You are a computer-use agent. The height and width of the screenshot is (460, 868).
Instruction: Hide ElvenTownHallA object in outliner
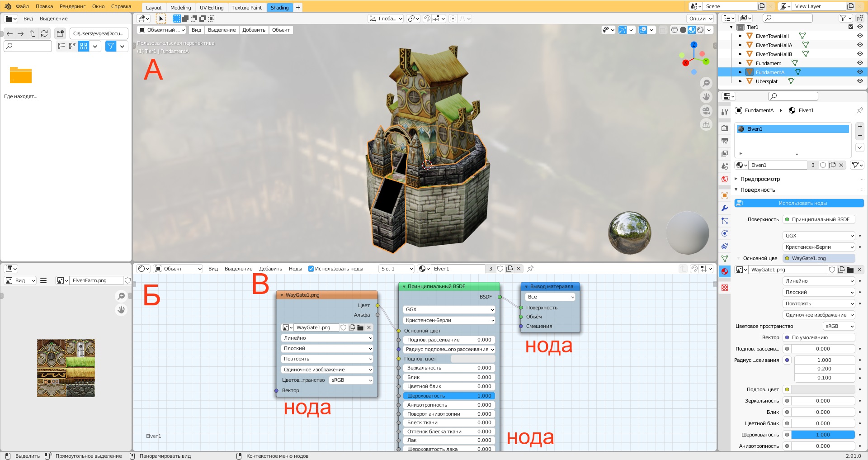coord(860,45)
